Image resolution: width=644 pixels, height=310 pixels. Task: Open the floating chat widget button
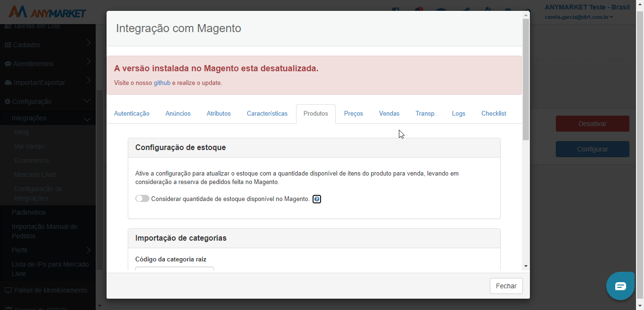(620, 286)
